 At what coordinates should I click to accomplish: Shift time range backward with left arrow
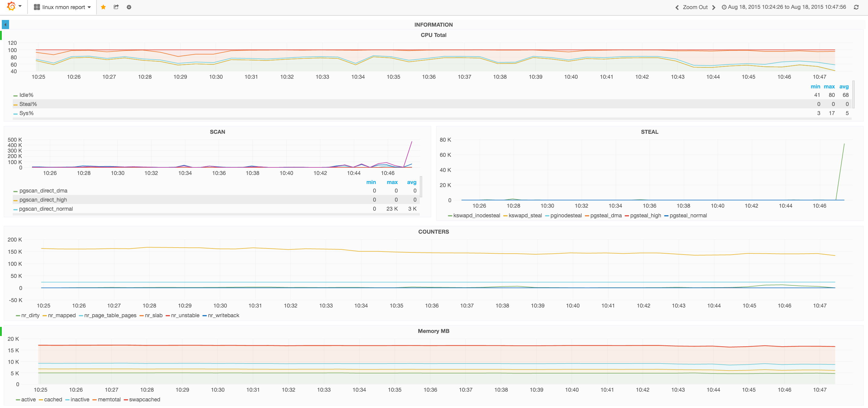click(677, 8)
